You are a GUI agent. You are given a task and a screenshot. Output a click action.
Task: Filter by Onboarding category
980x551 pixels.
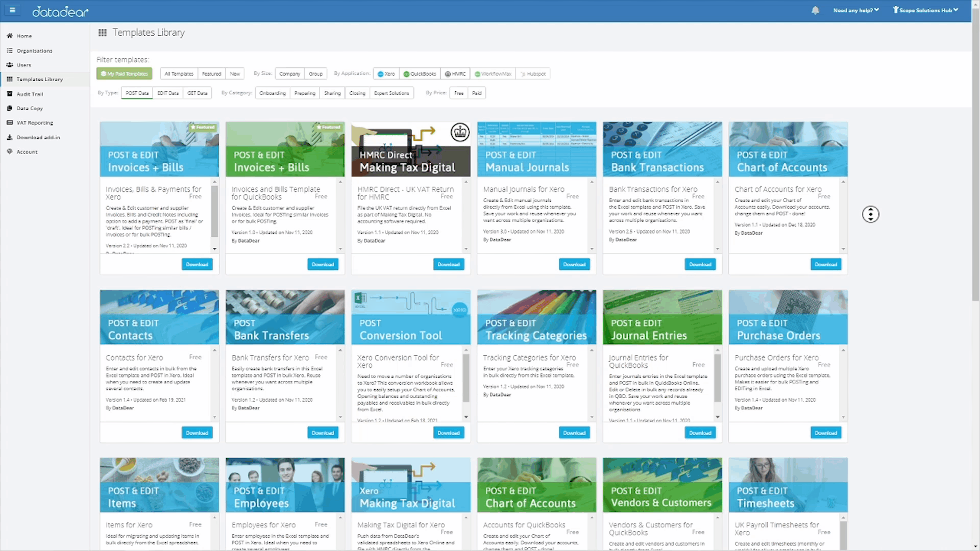pyautogui.click(x=273, y=93)
